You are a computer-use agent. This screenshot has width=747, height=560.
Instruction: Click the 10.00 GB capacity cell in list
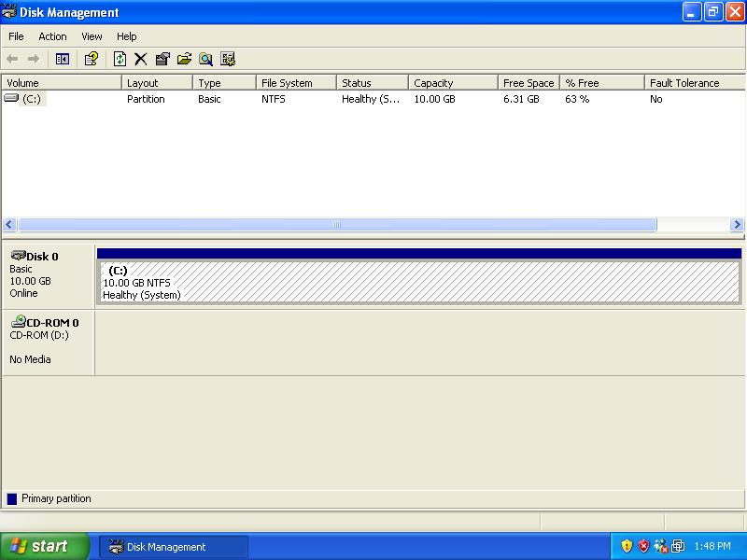point(434,99)
